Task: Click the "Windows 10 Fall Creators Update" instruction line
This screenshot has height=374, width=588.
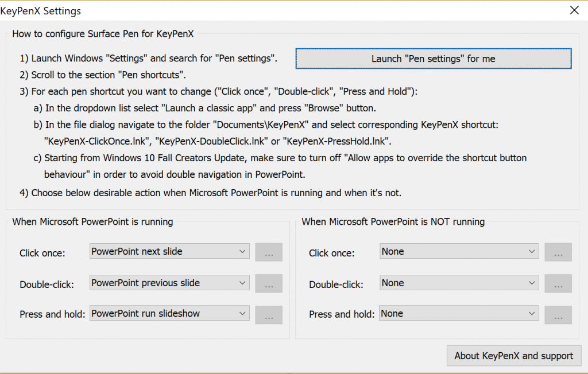Action: click(x=280, y=158)
